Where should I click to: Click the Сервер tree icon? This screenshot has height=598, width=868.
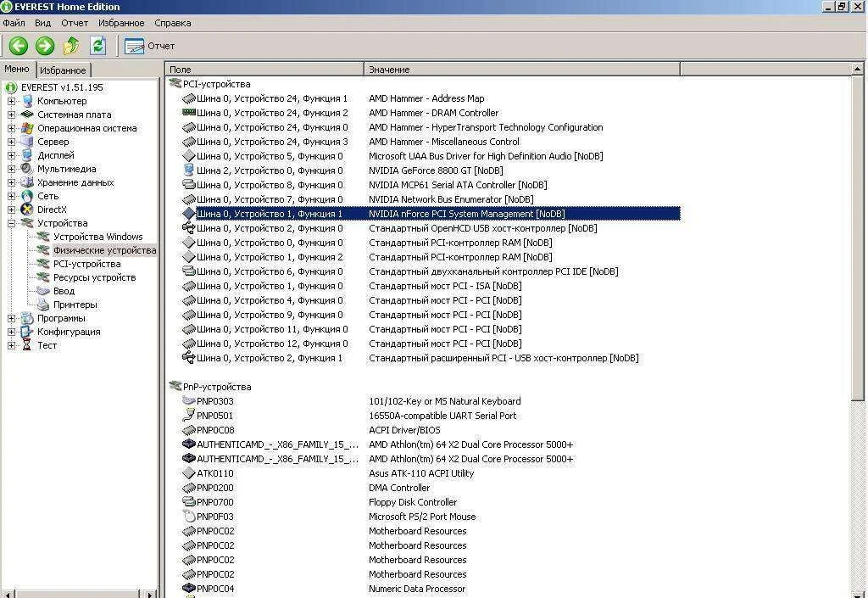pyautogui.click(x=27, y=142)
